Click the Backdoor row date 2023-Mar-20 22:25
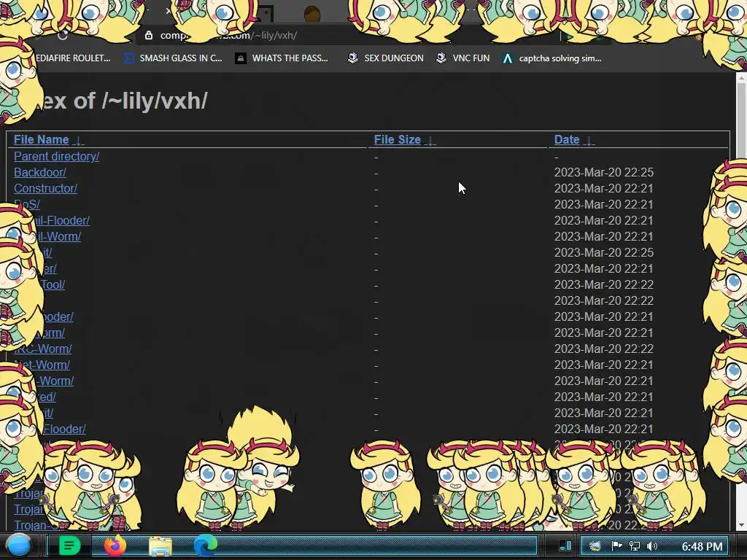The image size is (747, 560). click(x=604, y=172)
